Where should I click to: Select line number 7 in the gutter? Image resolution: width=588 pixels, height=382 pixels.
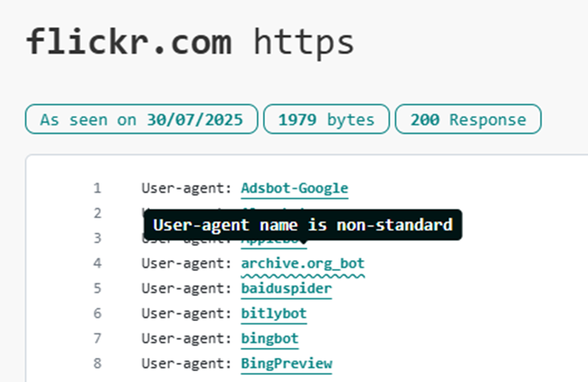coord(97,339)
